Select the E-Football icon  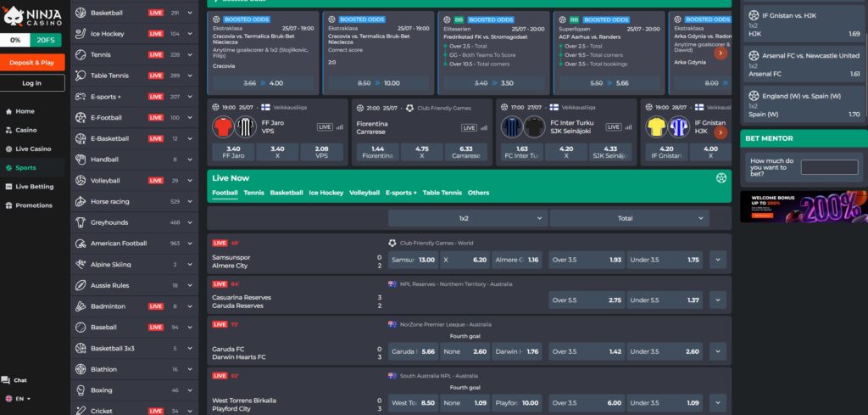coord(81,117)
